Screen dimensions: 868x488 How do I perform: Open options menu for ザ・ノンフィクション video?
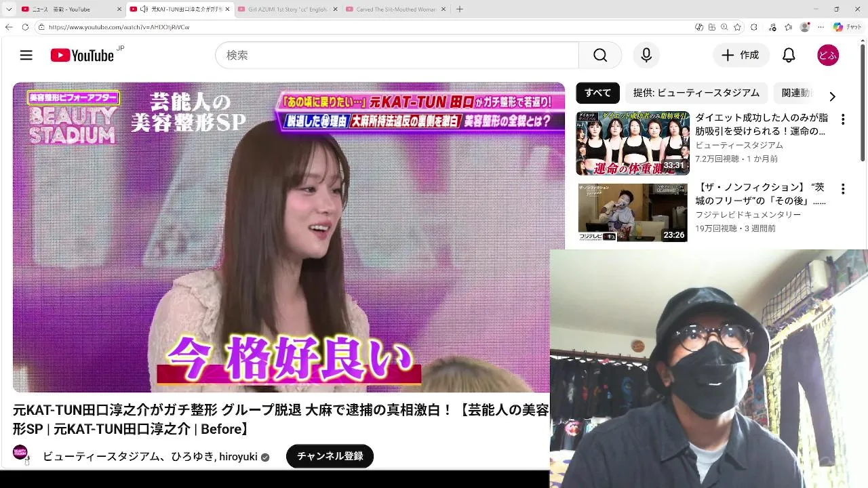pos(843,189)
